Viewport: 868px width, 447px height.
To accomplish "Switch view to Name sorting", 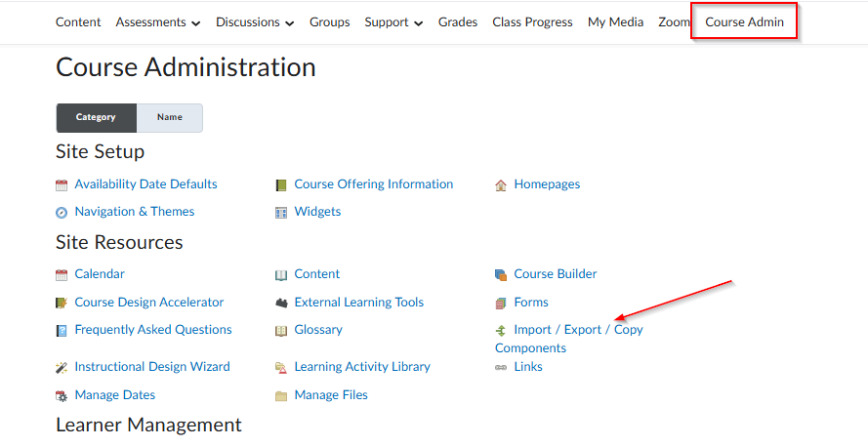I will 170,117.
